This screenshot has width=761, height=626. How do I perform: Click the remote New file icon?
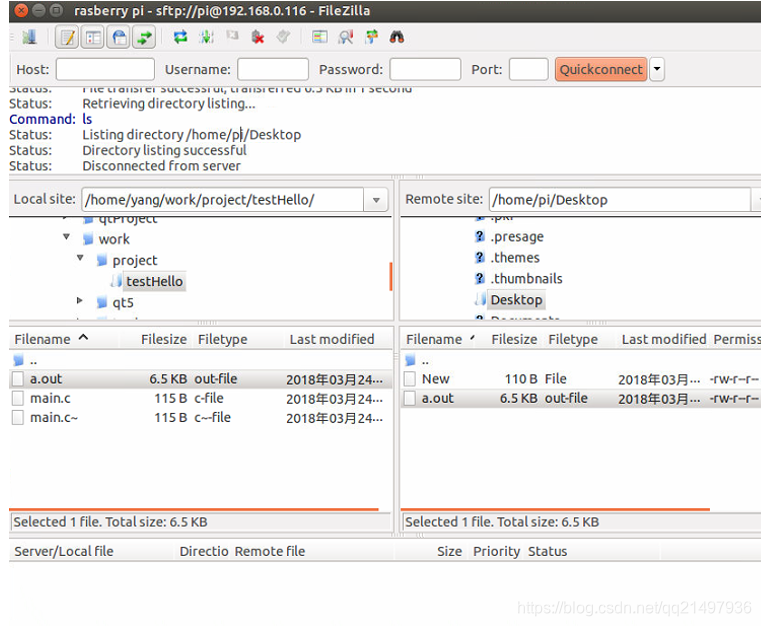(x=410, y=379)
